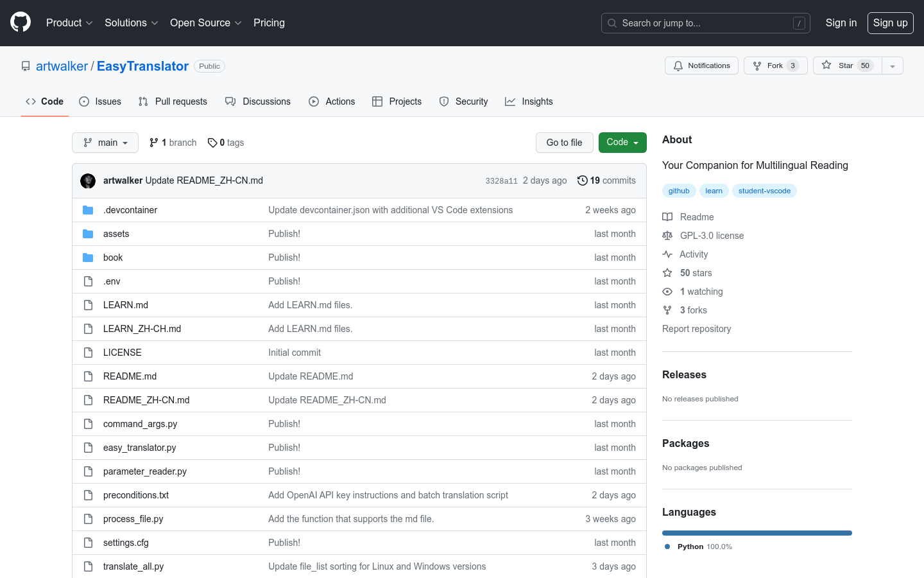Image resolution: width=924 pixels, height=578 pixels.
Task: Open the README_ZH-CN.md file
Action: coord(146,400)
